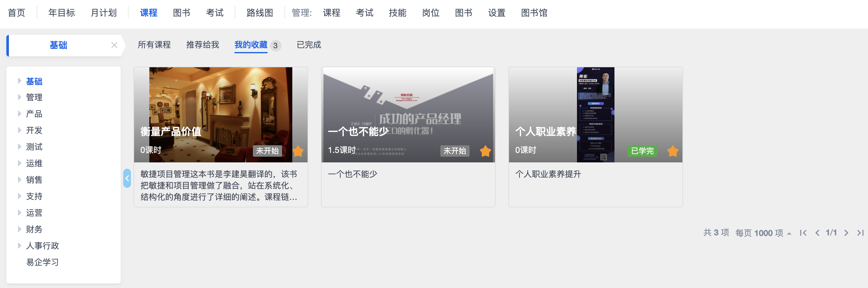Click 敏捷项目管理 description text on first card
Viewport: 868px width, 288px height.
(x=219, y=185)
